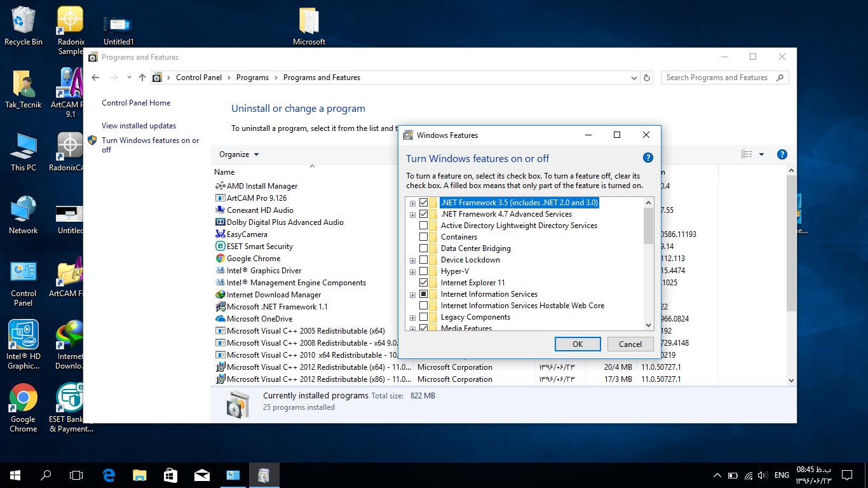Uncheck the .NET Framework 3.5 checkbox
Viewport: 868px width, 488px height.
[424, 203]
